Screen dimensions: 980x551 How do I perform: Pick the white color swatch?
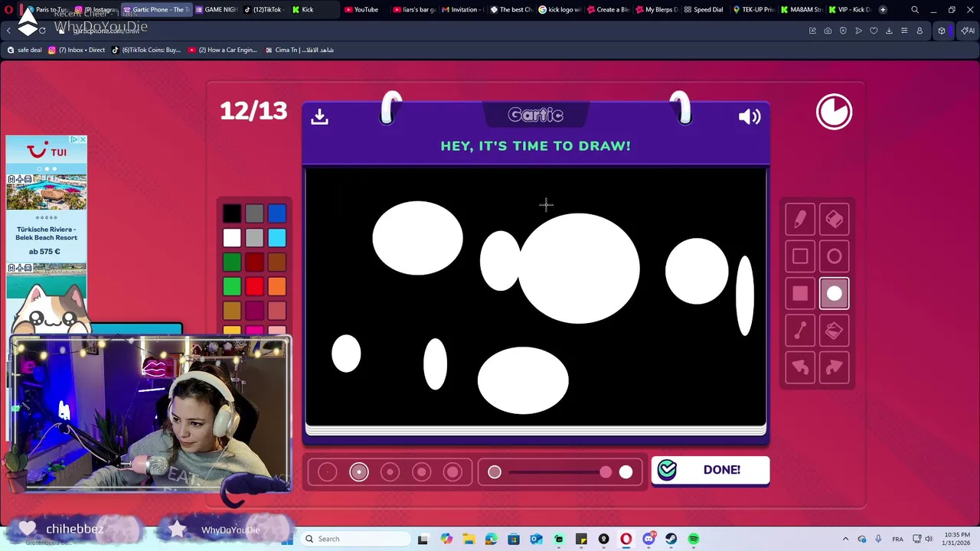click(232, 238)
